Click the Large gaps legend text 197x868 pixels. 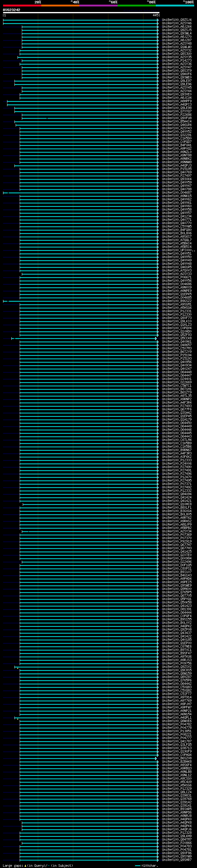click(13, 866)
